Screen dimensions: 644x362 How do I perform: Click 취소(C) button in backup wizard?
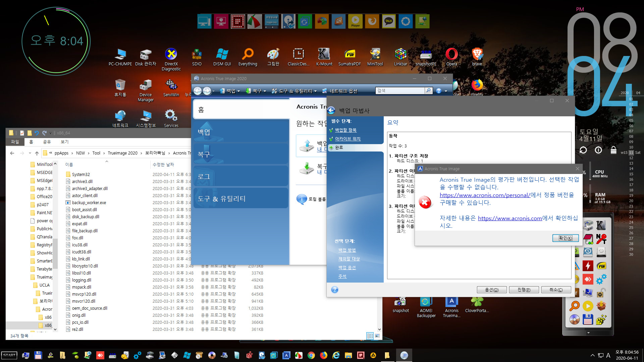click(556, 290)
